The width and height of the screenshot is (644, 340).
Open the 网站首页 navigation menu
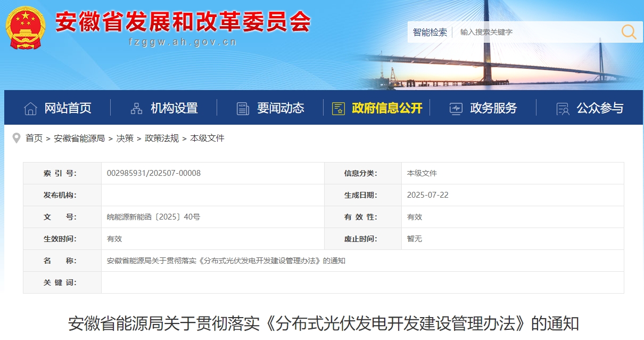[68, 108]
